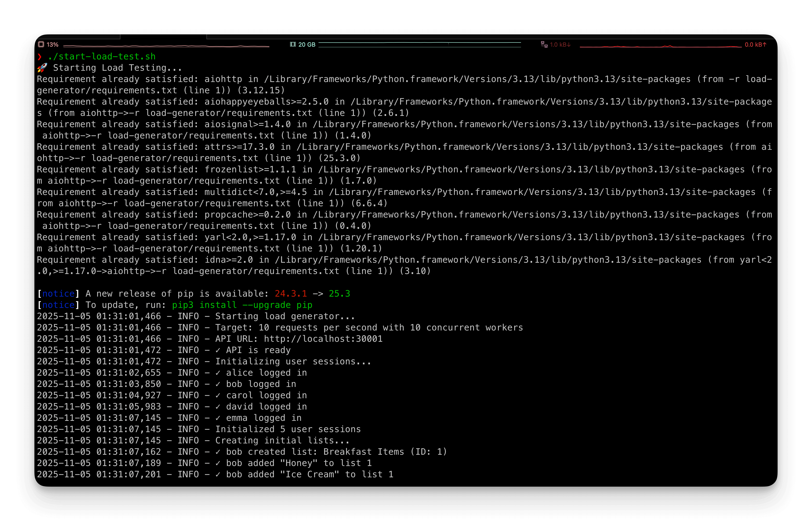Click the prompt arrow before "./start-load-test.sh"
Viewport: 812px width, 521px height.
(40, 56)
